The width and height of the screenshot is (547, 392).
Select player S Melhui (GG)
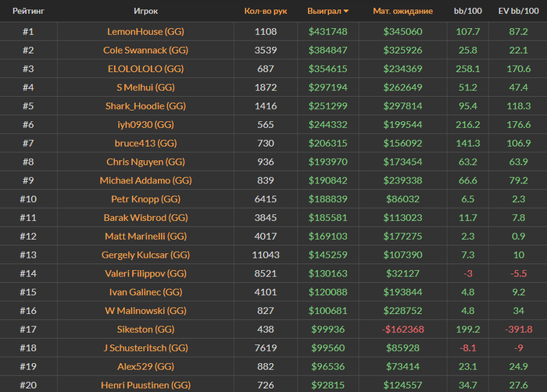coord(145,87)
